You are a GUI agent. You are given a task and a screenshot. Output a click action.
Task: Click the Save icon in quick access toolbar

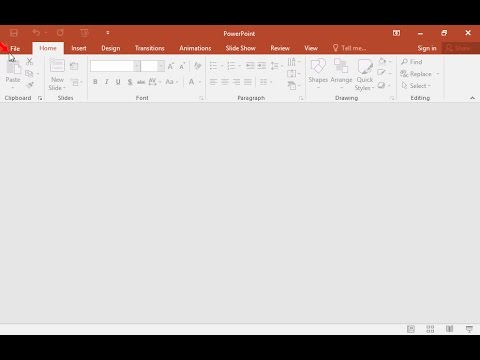[x=14, y=33]
